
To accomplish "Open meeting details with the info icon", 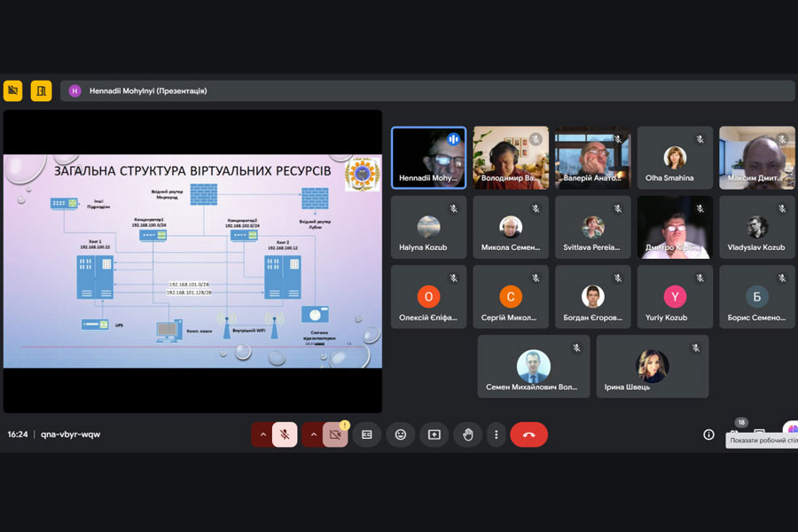I will click(x=708, y=434).
